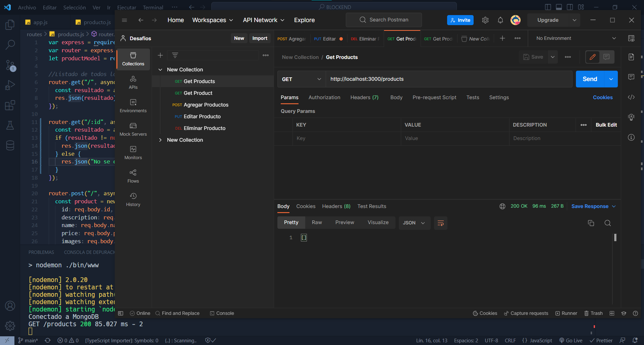Screen dimensions: 644x345
Task: Click Go Live in VS Code status bar
Action: [x=571, y=340]
